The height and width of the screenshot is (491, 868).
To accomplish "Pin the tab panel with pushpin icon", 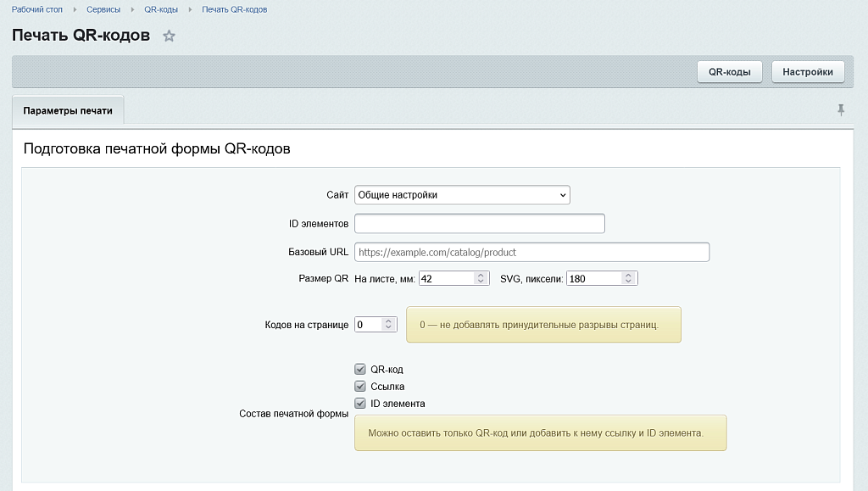I will (841, 109).
